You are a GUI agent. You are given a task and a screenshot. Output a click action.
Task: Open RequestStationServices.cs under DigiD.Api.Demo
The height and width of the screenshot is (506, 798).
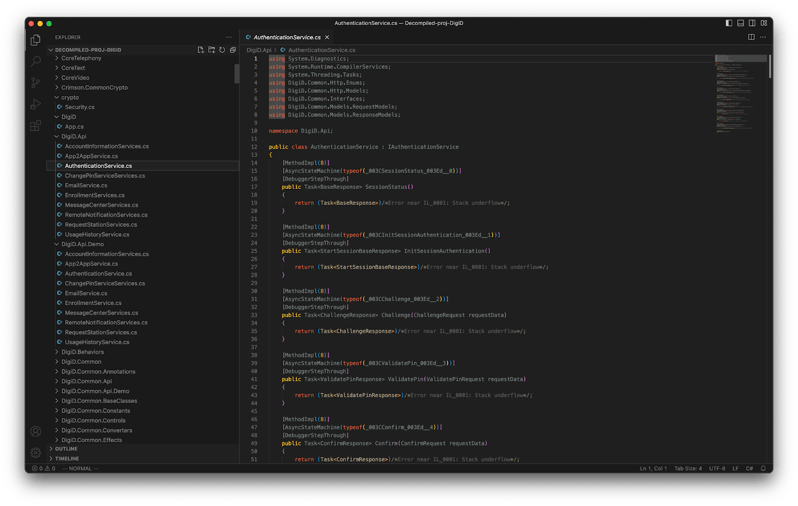click(x=101, y=332)
